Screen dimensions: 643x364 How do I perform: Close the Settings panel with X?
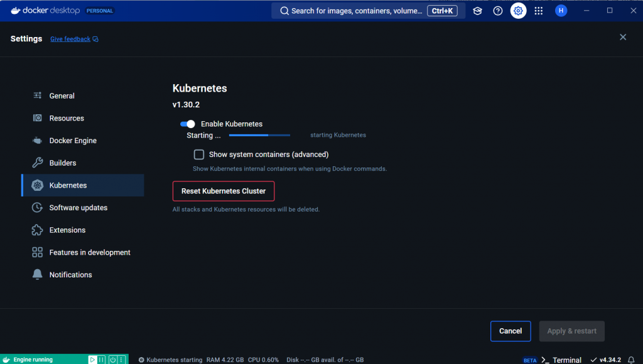[x=623, y=37]
